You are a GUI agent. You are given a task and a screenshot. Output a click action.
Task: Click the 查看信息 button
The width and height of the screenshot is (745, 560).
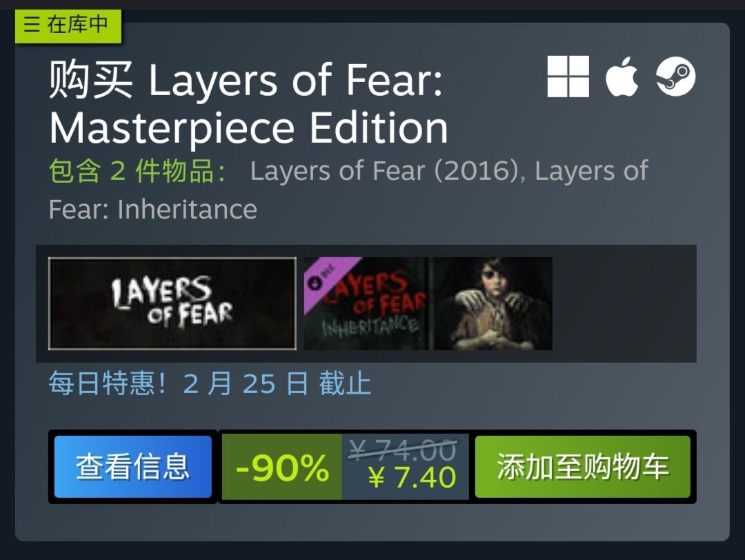click(x=133, y=466)
